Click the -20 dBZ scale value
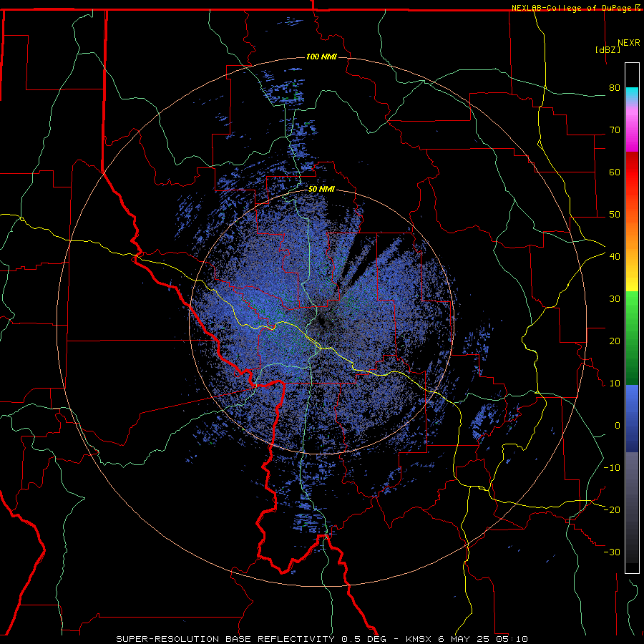The width and height of the screenshot is (644, 644). coord(612,510)
